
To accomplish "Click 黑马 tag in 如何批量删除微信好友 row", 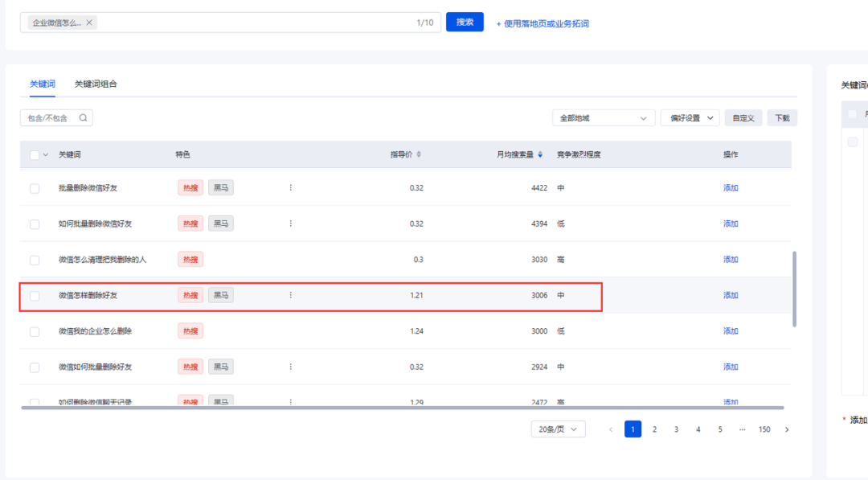I will tap(221, 224).
